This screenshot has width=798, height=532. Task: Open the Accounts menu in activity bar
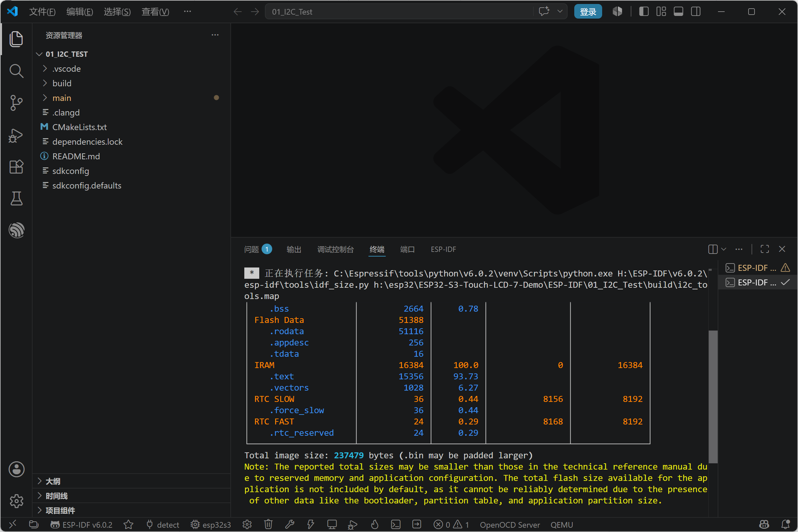tap(16, 470)
